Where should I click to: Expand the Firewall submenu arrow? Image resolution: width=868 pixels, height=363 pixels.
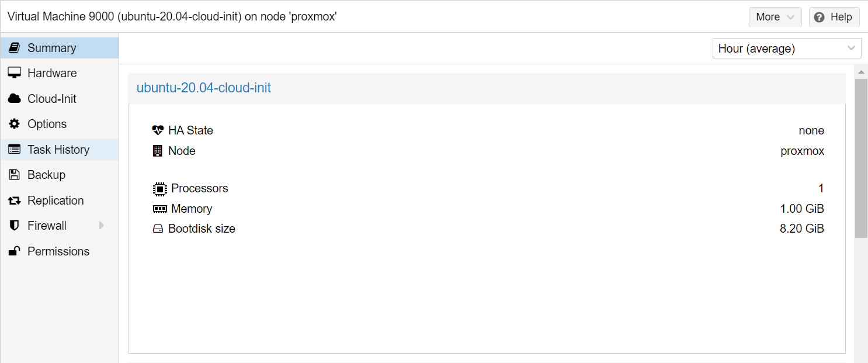tap(102, 226)
